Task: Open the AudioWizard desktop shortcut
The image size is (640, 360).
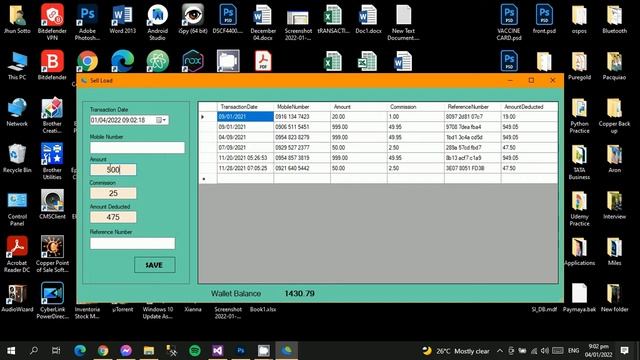Action: tap(17, 298)
